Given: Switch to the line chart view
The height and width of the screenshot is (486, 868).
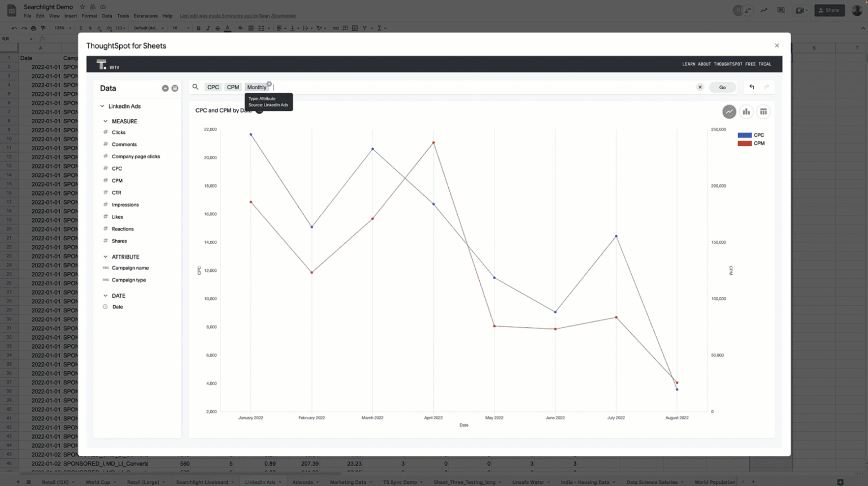Looking at the screenshot, I should (729, 112).
